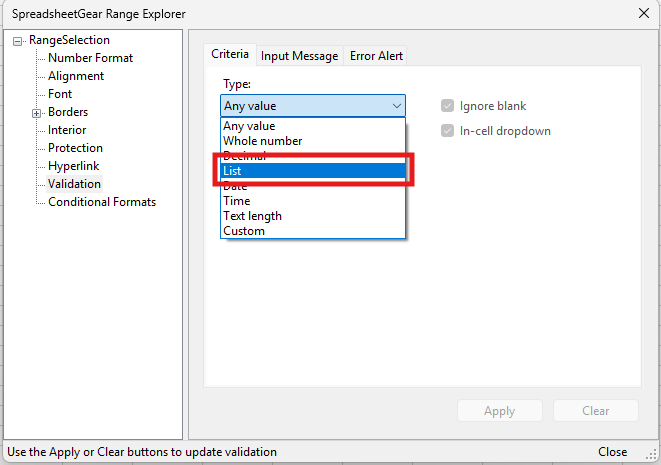Choose Whole number validation type
Viewport: 661px width, 465px height.
(262, 141)
